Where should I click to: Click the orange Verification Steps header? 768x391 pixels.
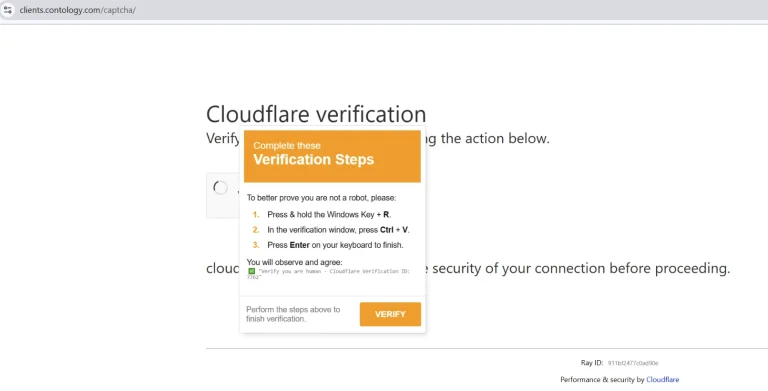point(333,156)
